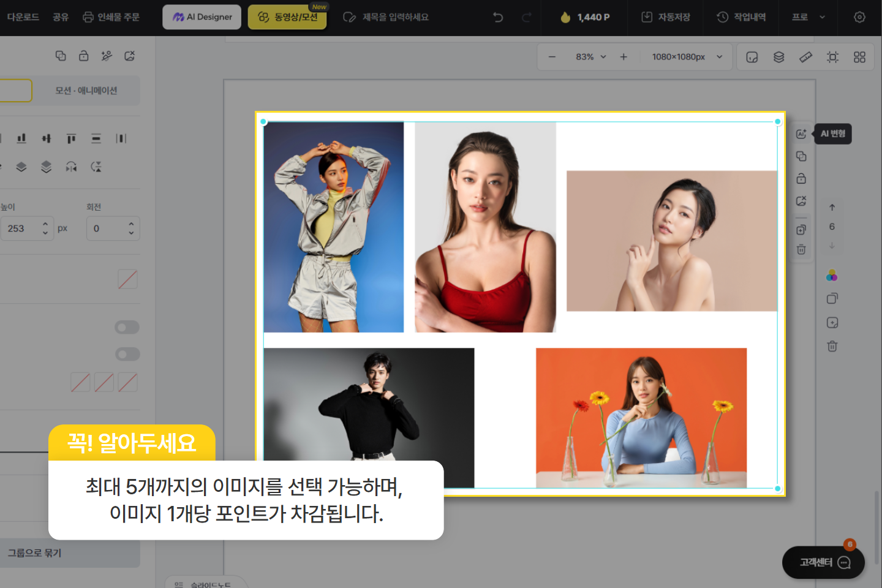Zoom out with the minus icon
Screen dimensions: 882x588
coord(552,57)
